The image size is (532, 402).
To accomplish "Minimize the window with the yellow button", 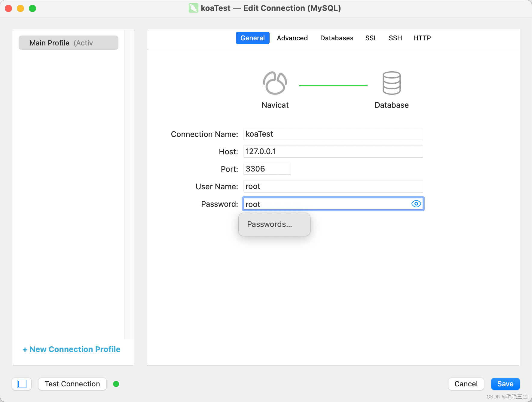I will pyautogui.click(x=20, y=8).
